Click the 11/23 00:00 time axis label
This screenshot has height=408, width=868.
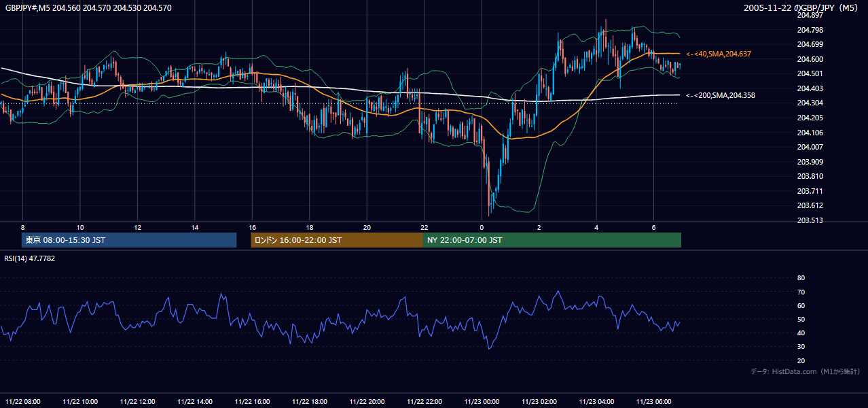[x=482, y=401]
